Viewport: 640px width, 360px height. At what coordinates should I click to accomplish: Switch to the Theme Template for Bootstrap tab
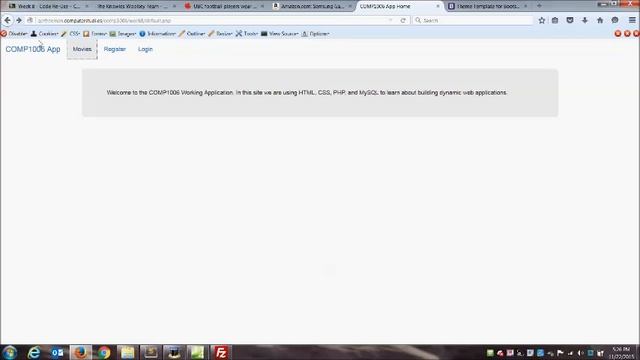coord(487,6)
